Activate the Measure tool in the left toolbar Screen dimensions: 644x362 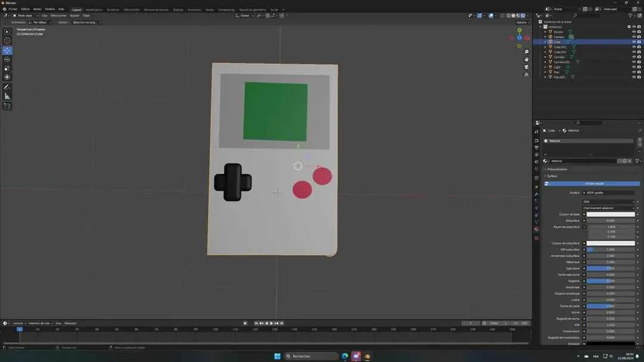click(7, 96)
